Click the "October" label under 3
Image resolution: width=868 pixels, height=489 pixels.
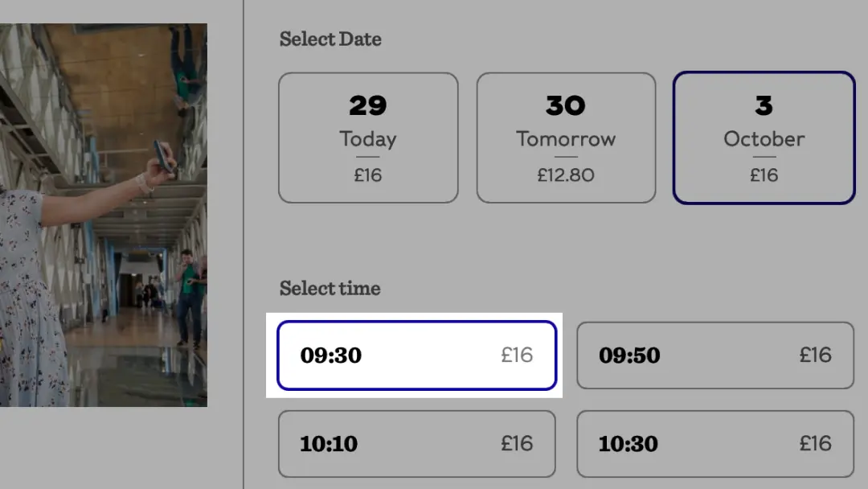coord(764,138)
